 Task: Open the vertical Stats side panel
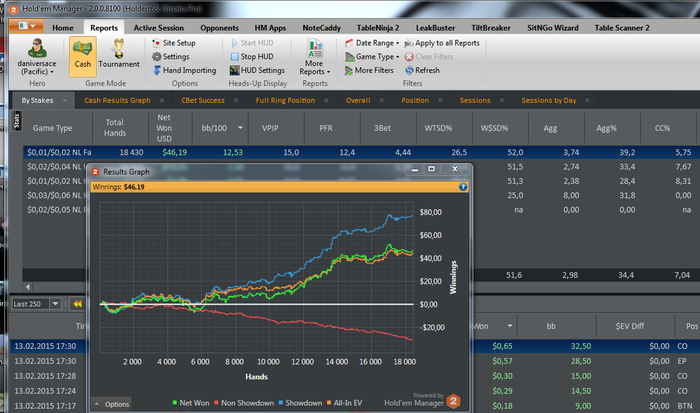(17, 121)
